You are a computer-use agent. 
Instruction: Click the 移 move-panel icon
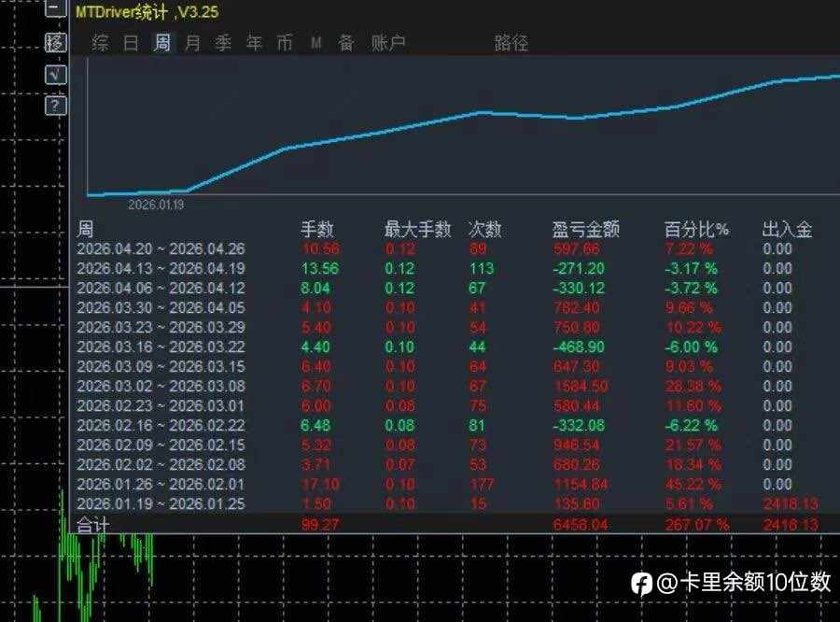pyautogui.click(x=56, y=42)
